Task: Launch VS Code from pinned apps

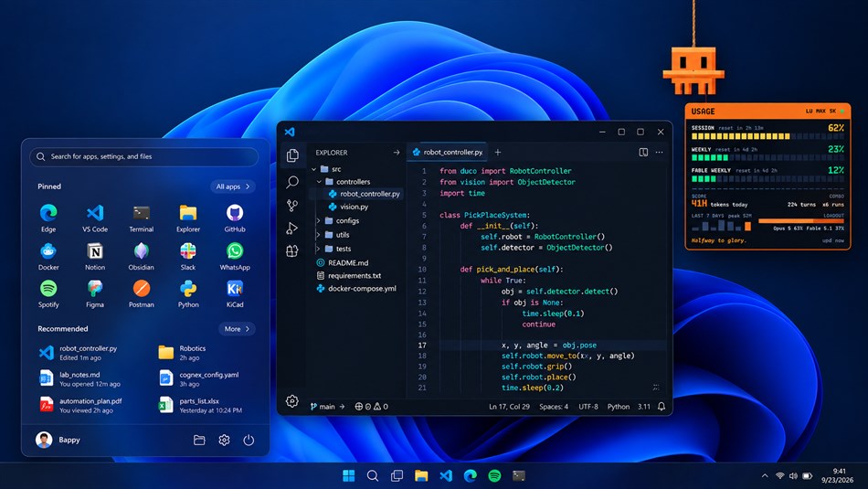Action: point(95,218)
